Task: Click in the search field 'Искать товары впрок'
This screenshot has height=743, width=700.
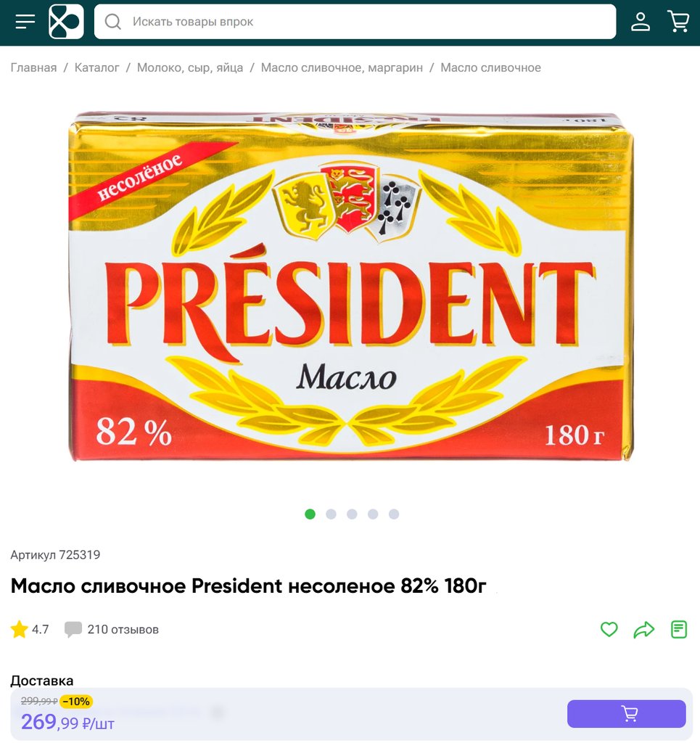Action: pyautogui.click(x=355, y=22)
